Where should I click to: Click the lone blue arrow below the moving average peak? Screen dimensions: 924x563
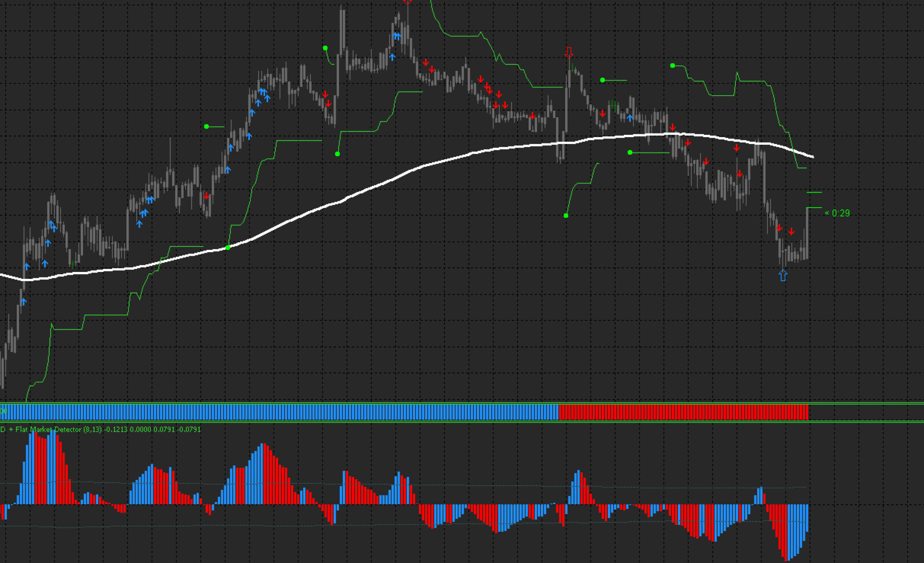pyautogui.click(x=630, y=118)
